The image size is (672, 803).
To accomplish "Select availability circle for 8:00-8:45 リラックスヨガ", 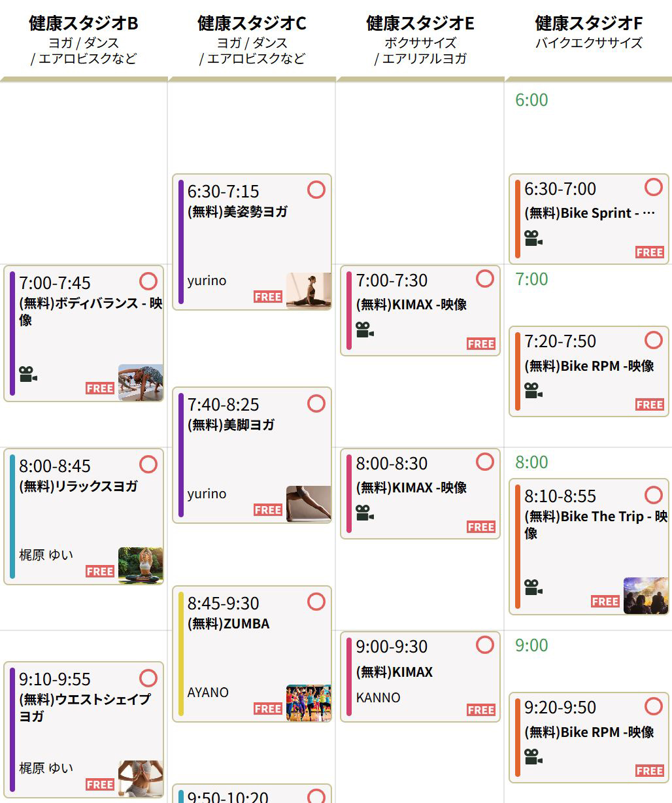I will click(148, 464).
